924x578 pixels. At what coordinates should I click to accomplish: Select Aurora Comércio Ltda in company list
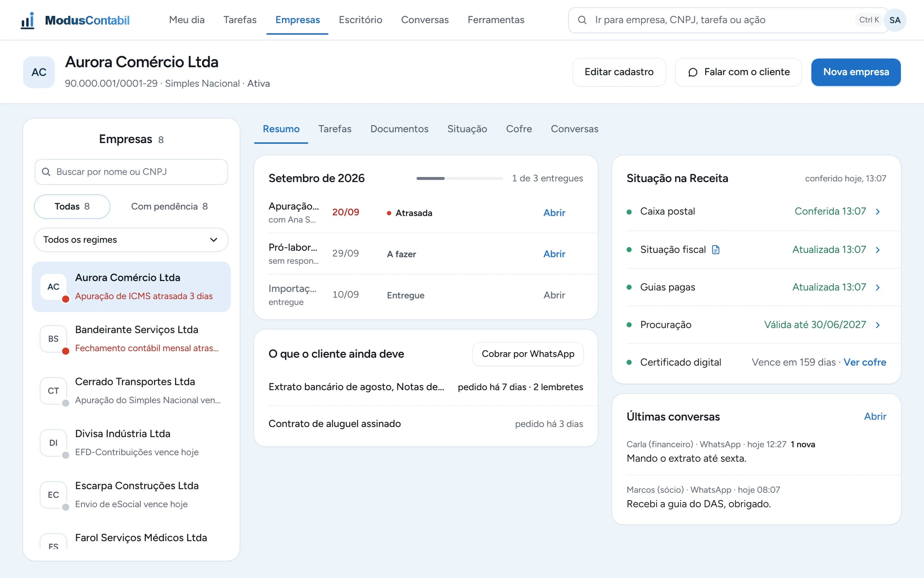[x=131, y=287]
